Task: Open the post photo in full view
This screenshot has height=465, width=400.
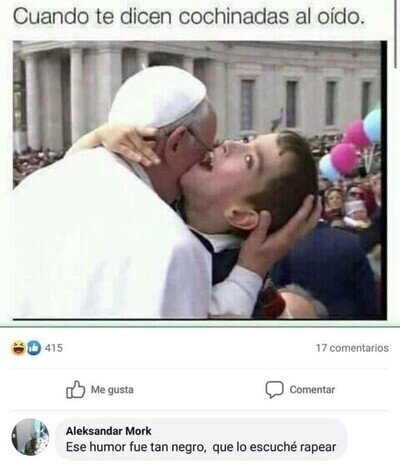Action: tap(200, 180)
